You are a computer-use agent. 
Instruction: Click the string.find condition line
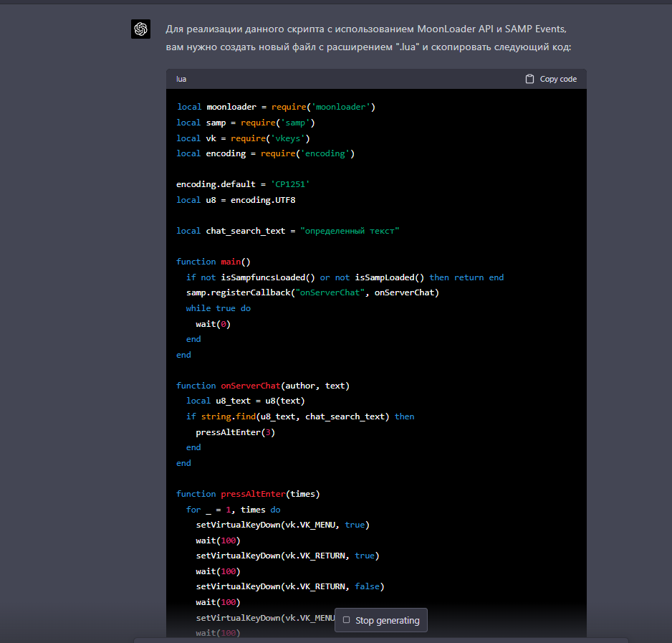pos(299,416)
